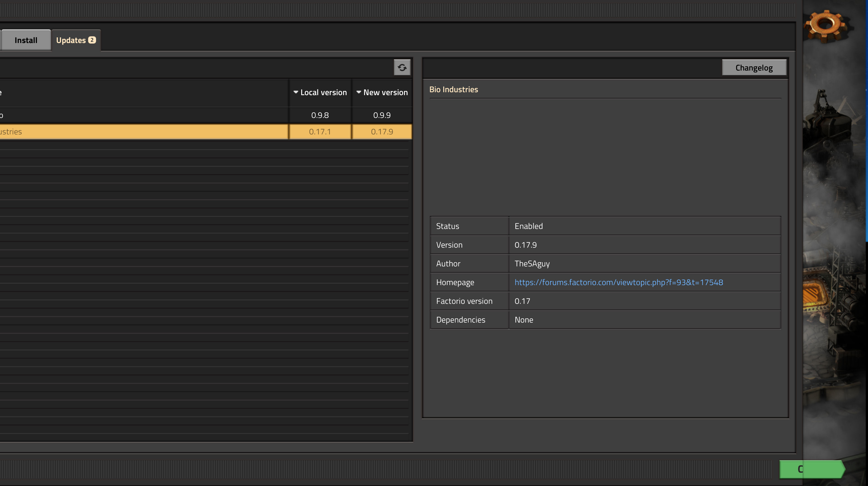Image resolution: width=868 pixels, height=486 pixels.
Task: Click the Author label cell
Action: click(x=469, y=264)
